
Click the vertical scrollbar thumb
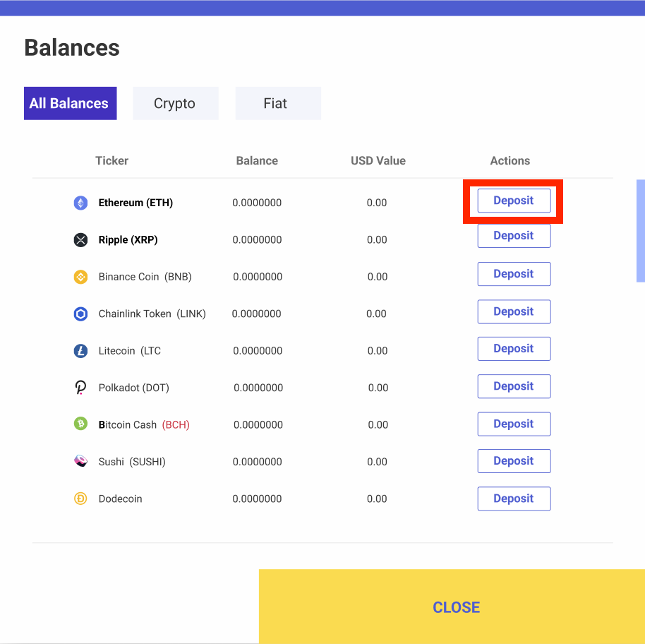click(641, 231)
